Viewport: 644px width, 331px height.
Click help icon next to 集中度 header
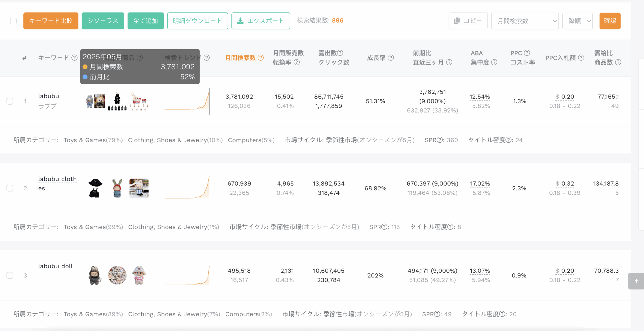(494, 62)
